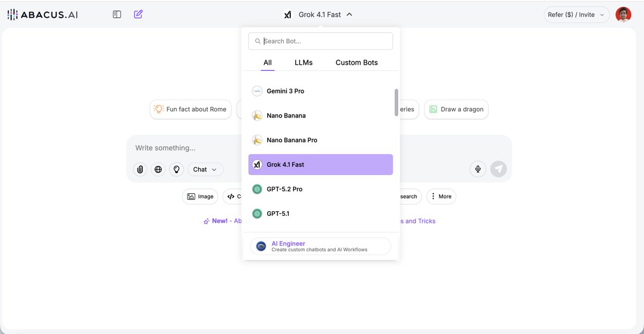Select highlighted Grok 4.1 Fast entry
Image resolution: width=644 pixels, height=334 pixels.
point(320,165)
